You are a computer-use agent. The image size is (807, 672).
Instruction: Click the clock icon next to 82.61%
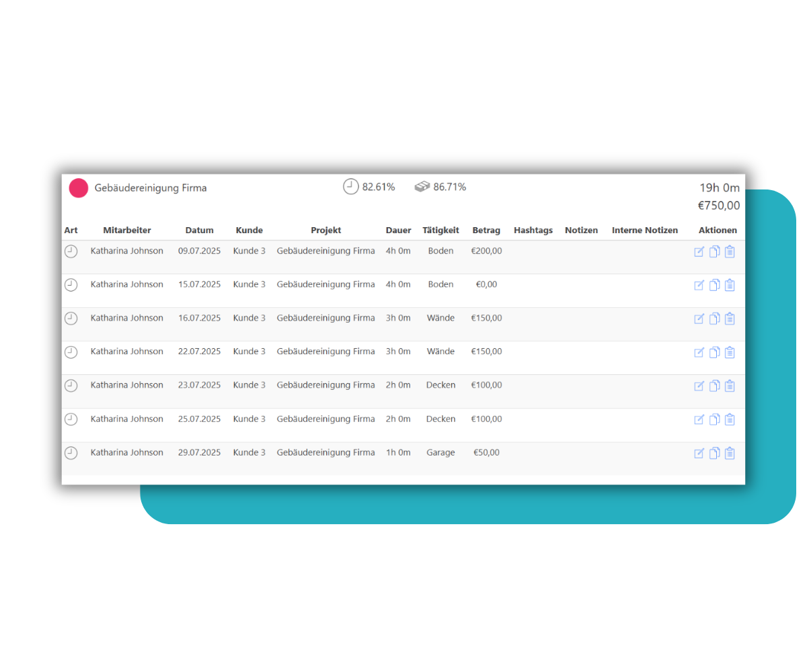tap(350, 187)
